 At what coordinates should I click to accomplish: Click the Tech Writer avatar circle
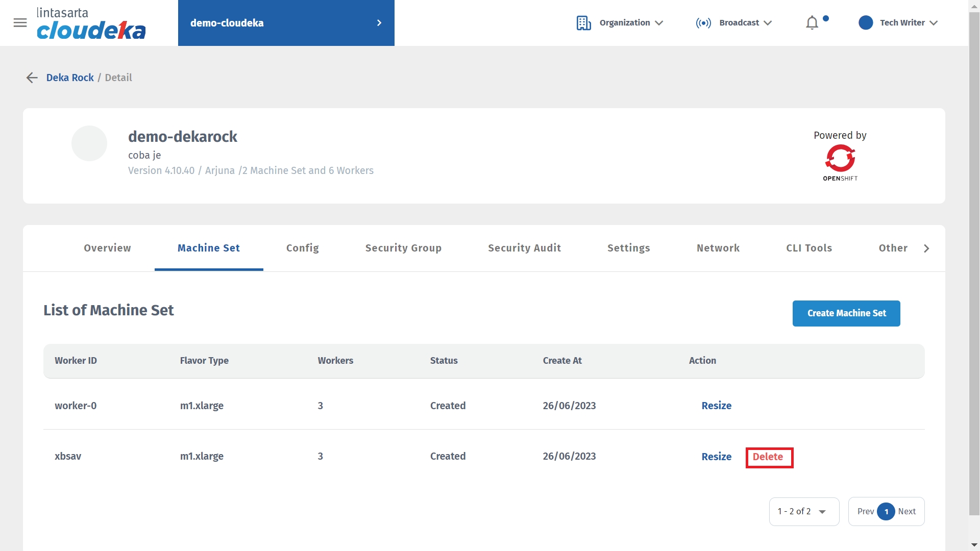coord(865,23)
